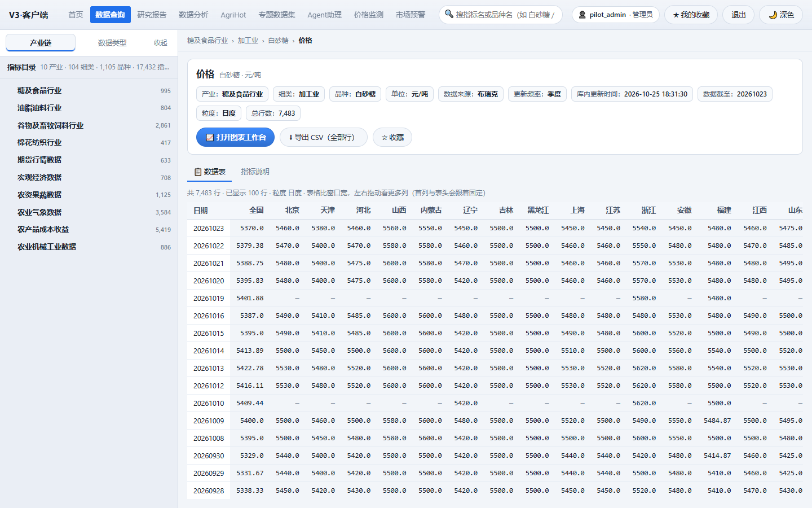Image resolution: width=812 pixels, height=508 pixels.
Task: Switch to the 数据类型 tab
Action: click(112, 43)
